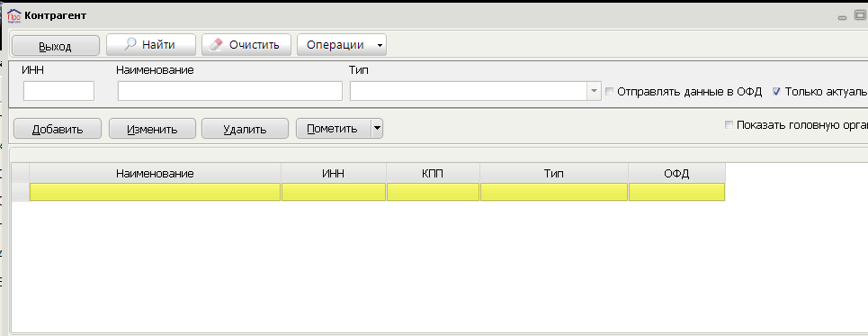The height and width of the screenshot is (336, 868).
Task: Open the Пометить dropdown arrow
Action: pos(376,129)
